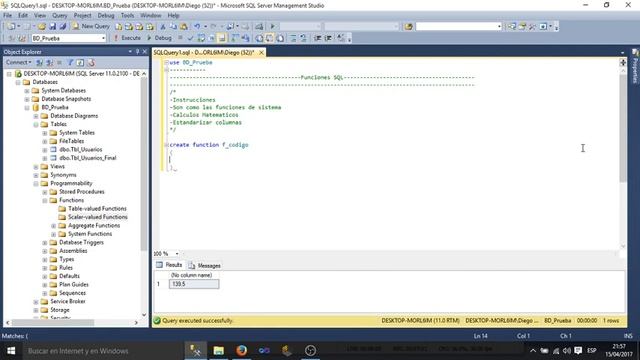
Task: Click the toolbar search combo box
Action: 459,27
